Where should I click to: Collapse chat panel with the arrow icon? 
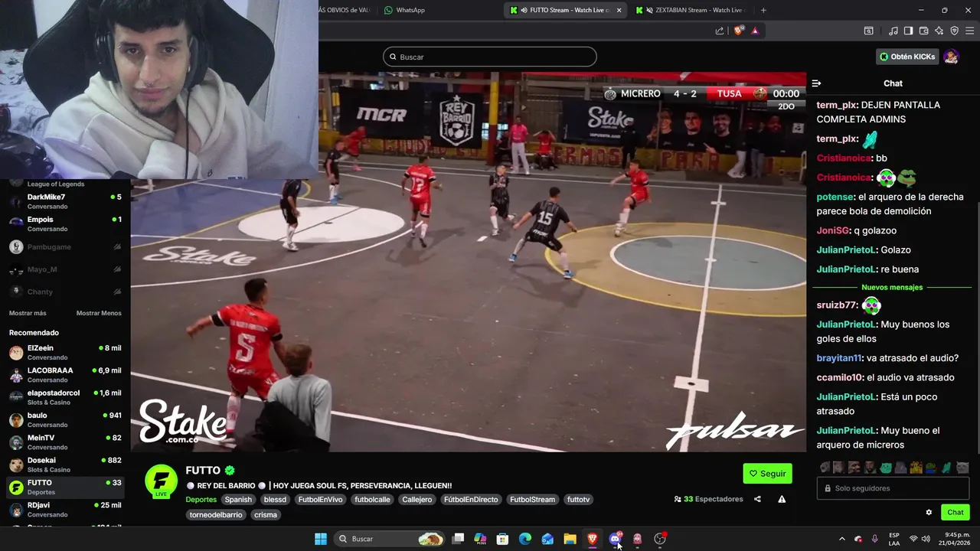point(816,83)
